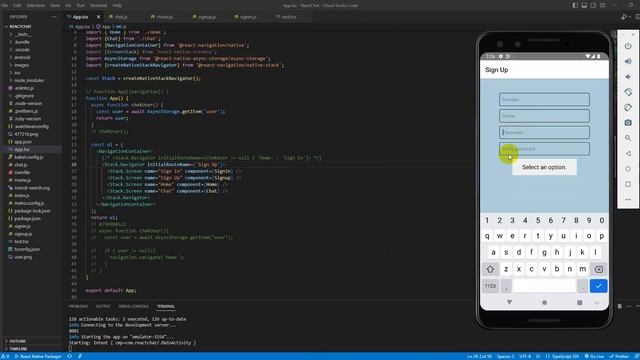Image resolution: width=640 pixels, height=360 pixels.
Task: Open the File menu
Action: [4, 5]
